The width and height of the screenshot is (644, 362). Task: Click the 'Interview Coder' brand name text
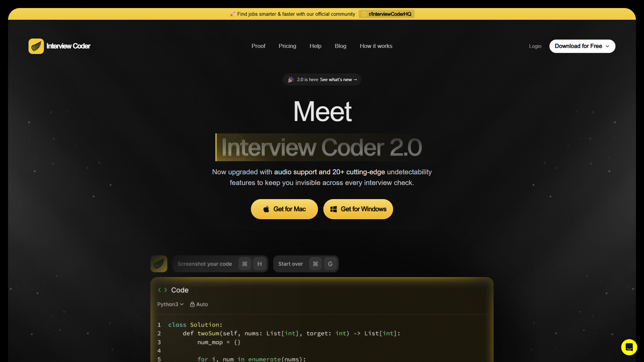click(x=68, y=46)
